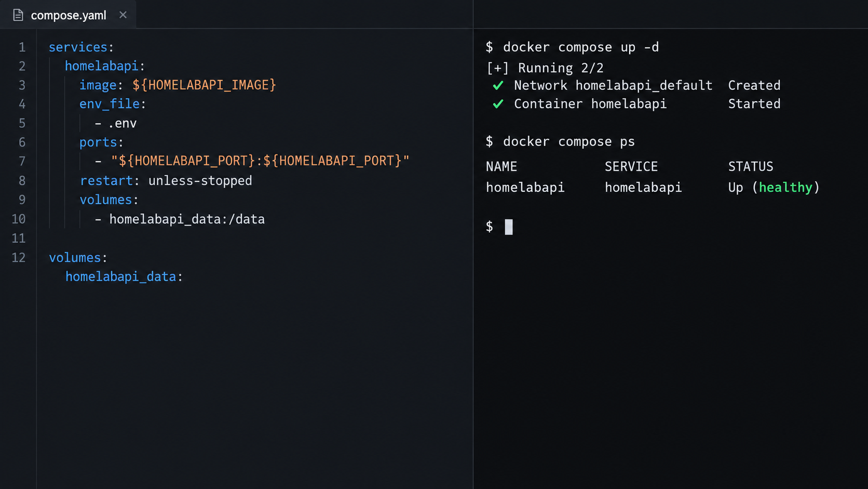The height and width of the screenshot is (489, 868).
Task: Click the 'homelabapi_data:' volume definition
Action: [x=124, y=276]
